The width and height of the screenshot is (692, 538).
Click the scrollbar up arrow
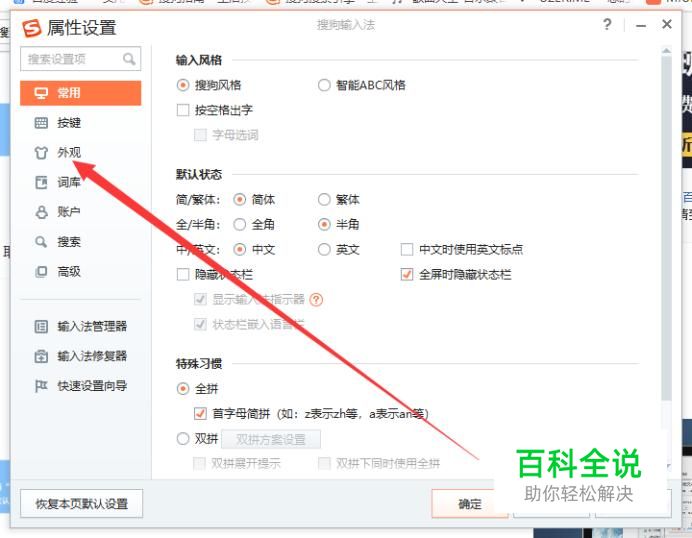pos(666,51)
